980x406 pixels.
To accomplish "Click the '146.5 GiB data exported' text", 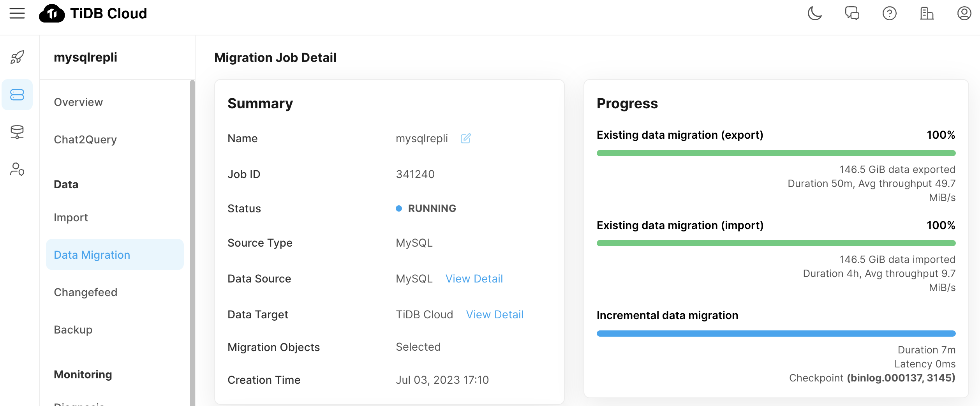I will coord(897,169).
